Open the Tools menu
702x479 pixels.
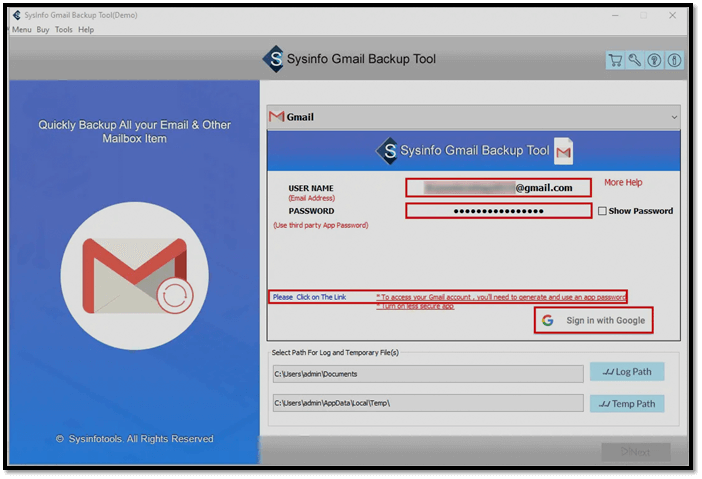pyautogui.click(x=64, y=30)
